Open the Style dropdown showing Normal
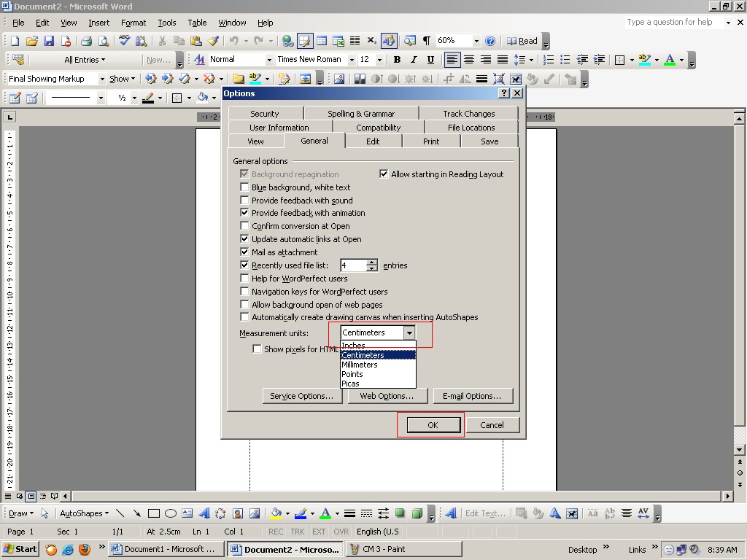The image size is (747, 560). pyautogui.click(x=269, y=60)
